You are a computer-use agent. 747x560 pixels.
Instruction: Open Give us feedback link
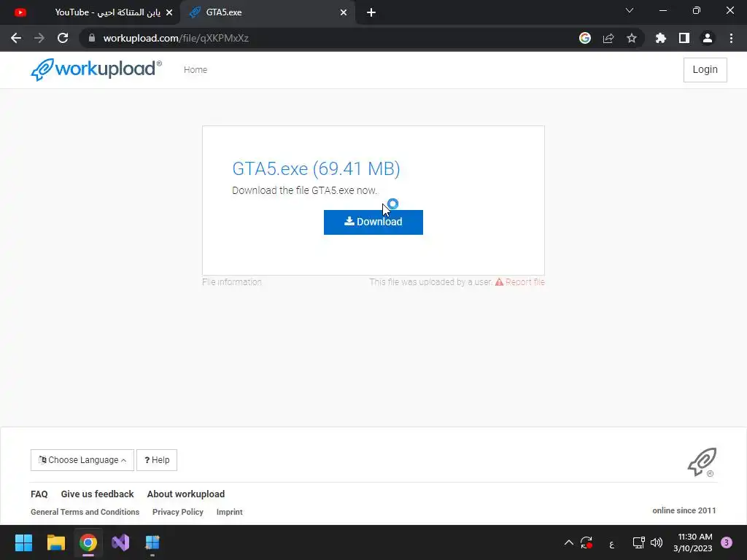[97, 494]
